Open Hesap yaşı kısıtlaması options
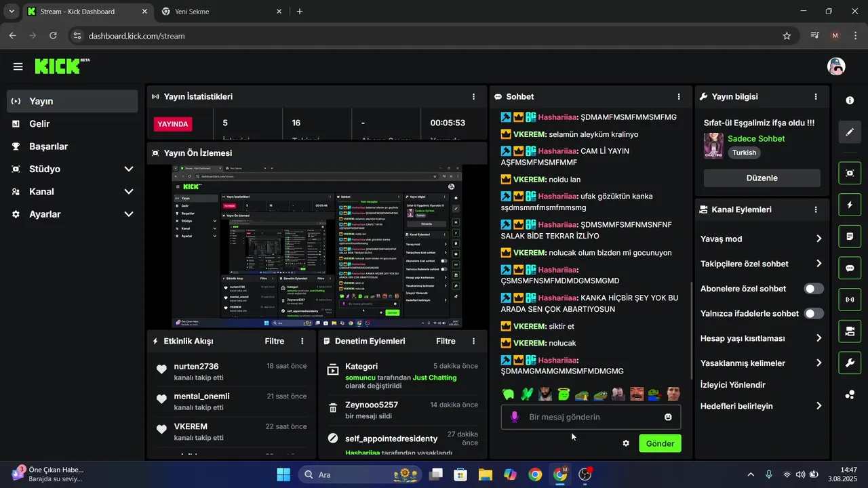The height and width of the screenshot is (488, 868). tap(762, 338)
